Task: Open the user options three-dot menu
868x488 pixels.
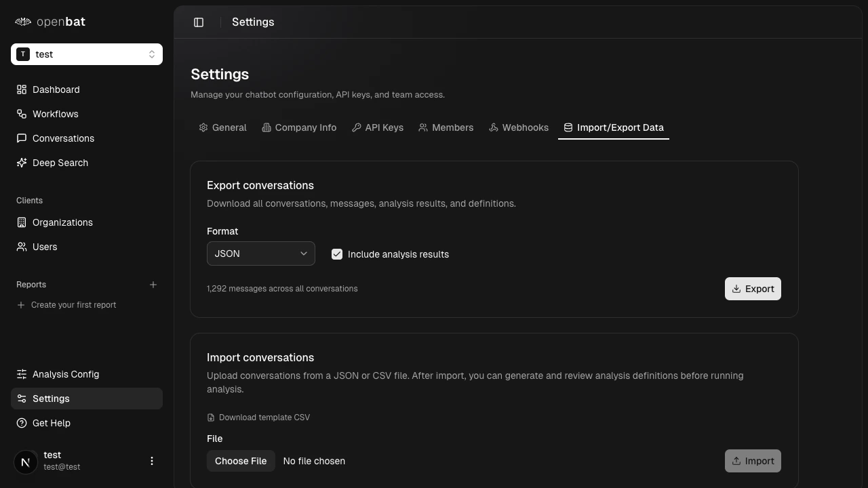Action: click(152, 461)
